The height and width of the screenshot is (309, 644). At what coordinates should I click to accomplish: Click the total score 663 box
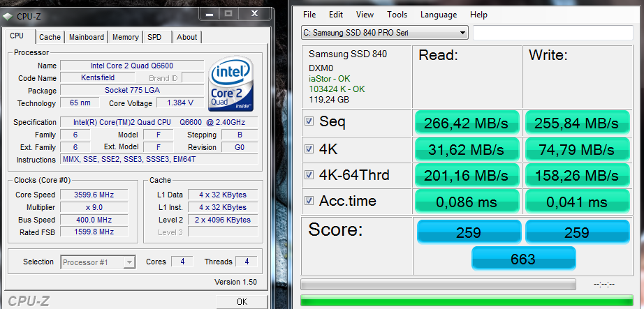tap(523, 259)
